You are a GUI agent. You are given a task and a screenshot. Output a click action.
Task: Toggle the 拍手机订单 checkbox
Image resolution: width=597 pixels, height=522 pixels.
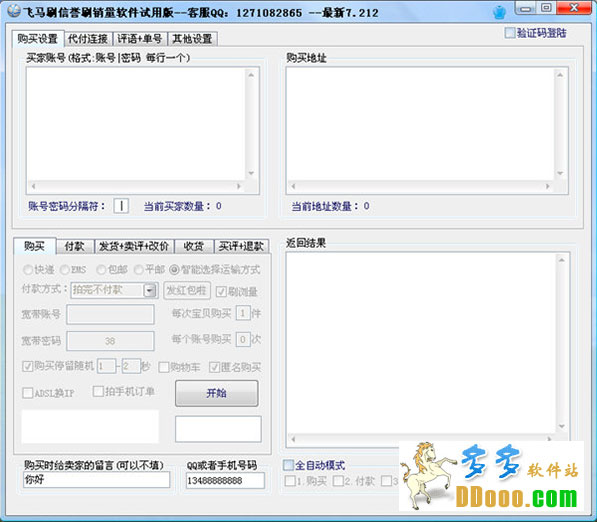[98, 391]
